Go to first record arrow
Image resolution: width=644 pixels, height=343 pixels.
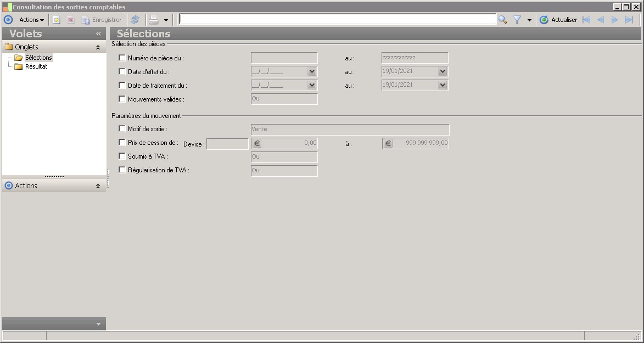pyautogui.click(x=586, y=20)
